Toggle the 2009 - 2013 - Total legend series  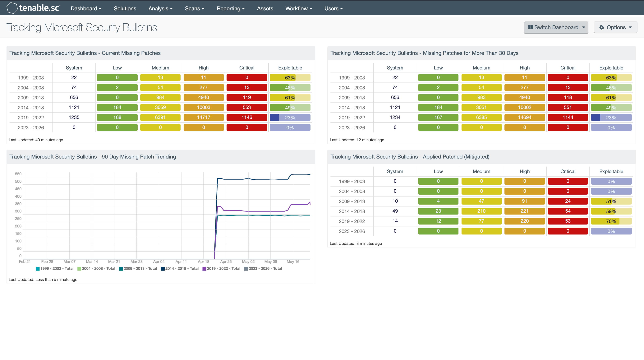point(138,268)
